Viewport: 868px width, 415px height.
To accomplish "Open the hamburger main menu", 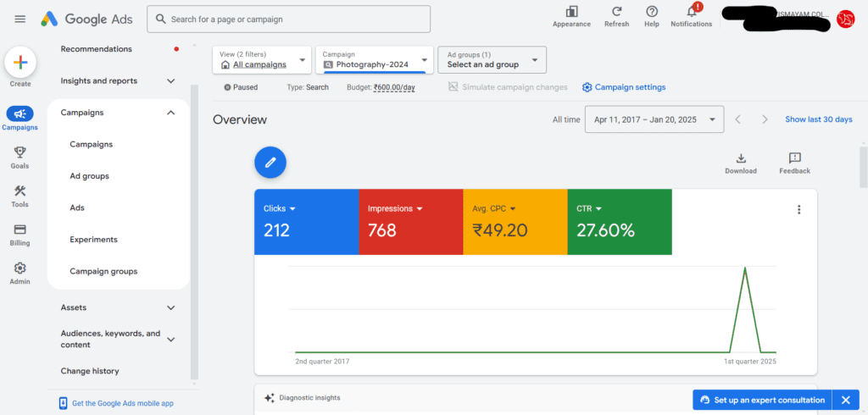I will pyautogui.click(x=20, y=19).
